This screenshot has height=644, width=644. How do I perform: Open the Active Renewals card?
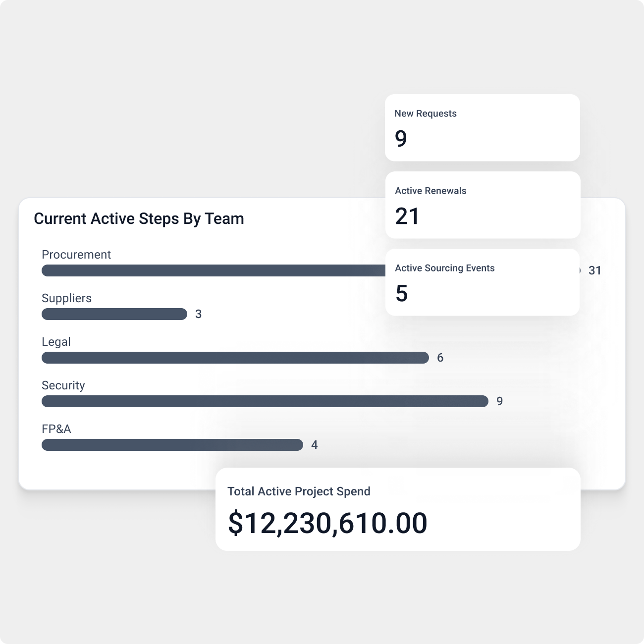[x=483, y=205]
